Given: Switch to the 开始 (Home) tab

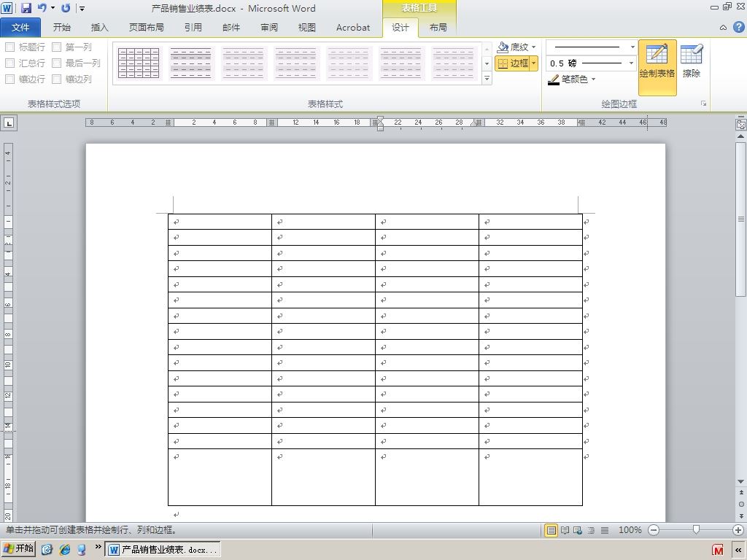Looking at the screenshot, I should click(x=61, y=27).
